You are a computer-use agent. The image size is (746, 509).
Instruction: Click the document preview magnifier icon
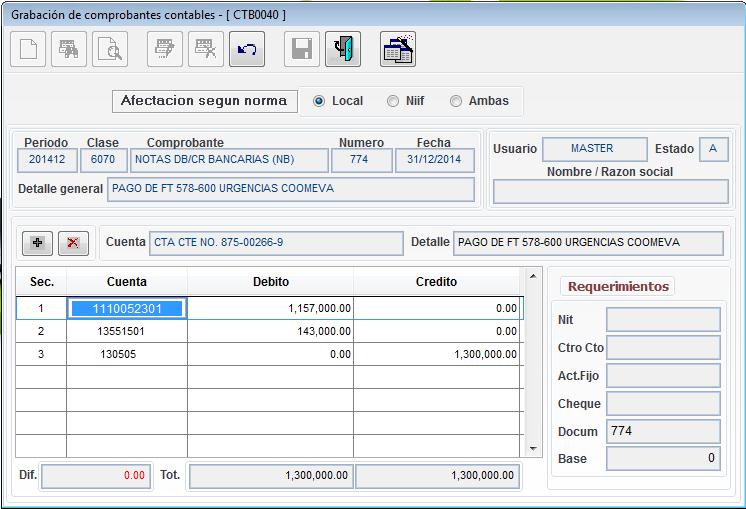tap(110, 49)
